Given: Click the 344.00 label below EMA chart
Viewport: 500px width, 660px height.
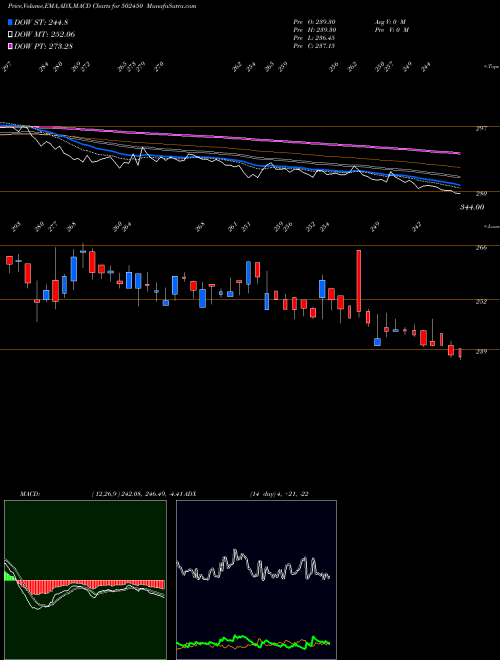Looking at the screenshot, I should [x=472, y=207].
